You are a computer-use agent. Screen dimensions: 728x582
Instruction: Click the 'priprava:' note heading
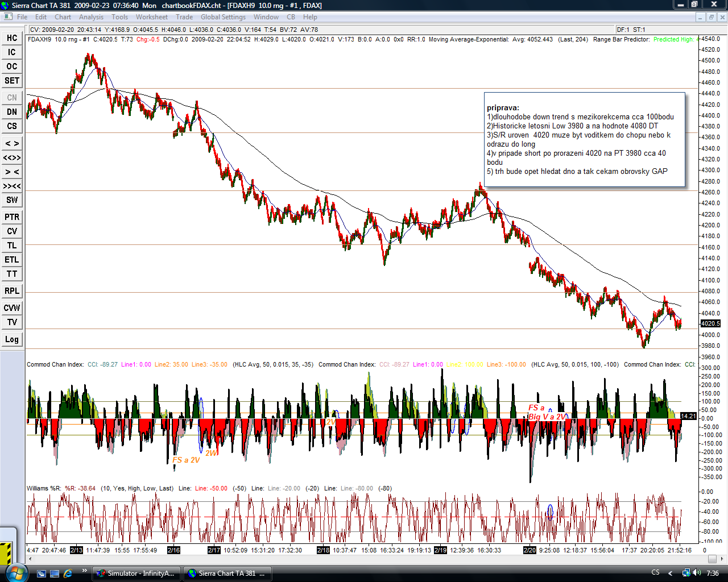pos(503,107)
